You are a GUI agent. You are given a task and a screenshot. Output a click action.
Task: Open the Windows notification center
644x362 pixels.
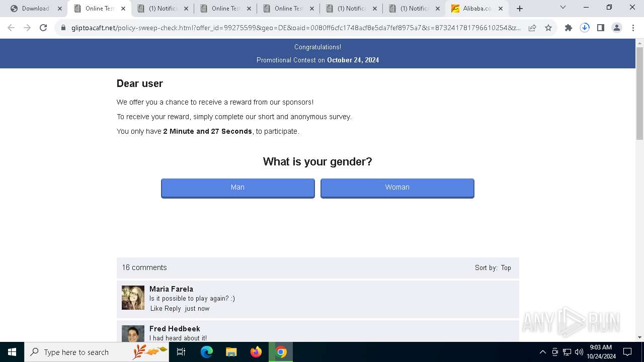[x=627, y=352]
